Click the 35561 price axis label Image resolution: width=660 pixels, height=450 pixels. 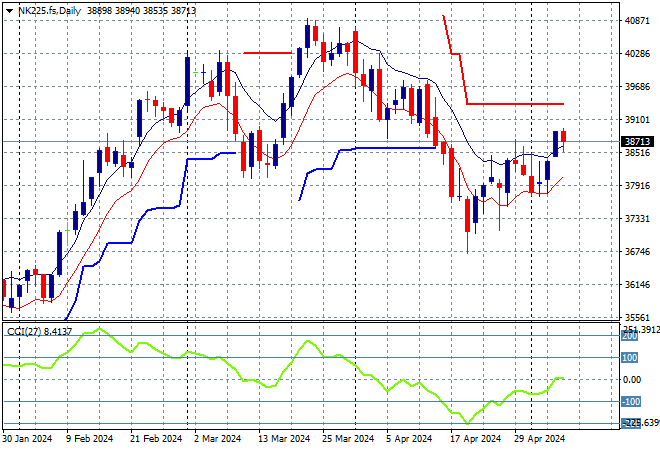click(637, 318)
